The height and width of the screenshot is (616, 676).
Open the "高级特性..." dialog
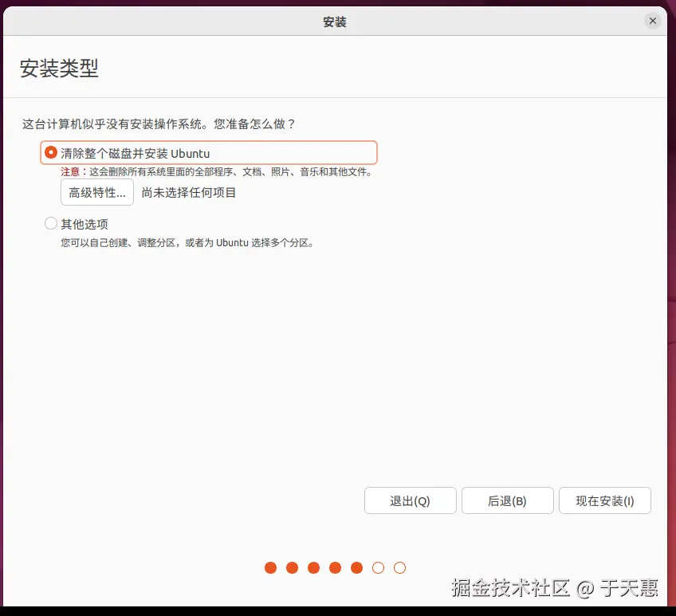click(97, 192)
